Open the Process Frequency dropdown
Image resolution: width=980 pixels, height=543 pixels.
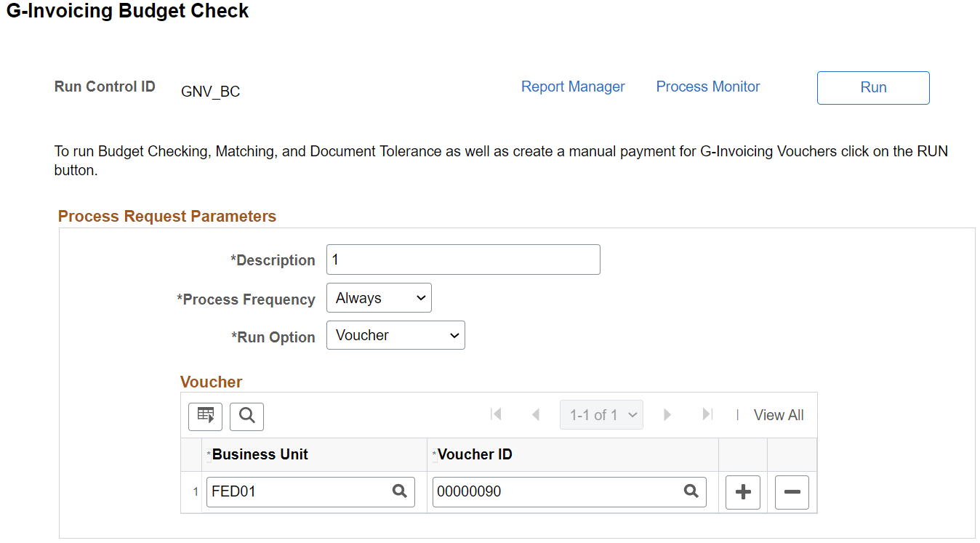coord(379,297)
